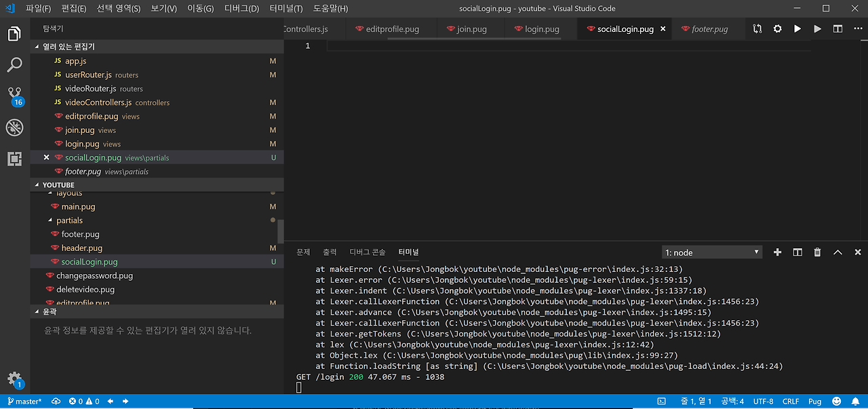Image resolution: width=868 pixels, height=409 pixels.
Task: Change the UTF-8 encoding in status bar
Action: (x=763, y=402)
